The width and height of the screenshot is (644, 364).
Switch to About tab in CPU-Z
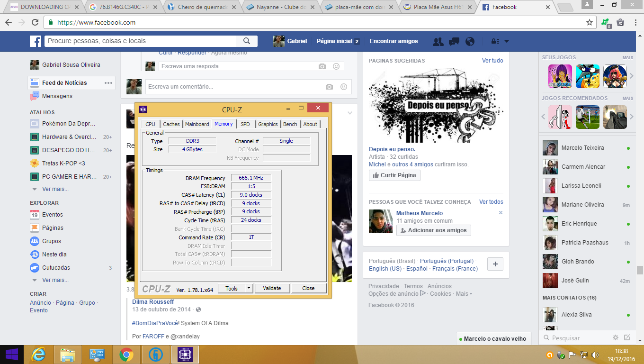click(310, 124)
